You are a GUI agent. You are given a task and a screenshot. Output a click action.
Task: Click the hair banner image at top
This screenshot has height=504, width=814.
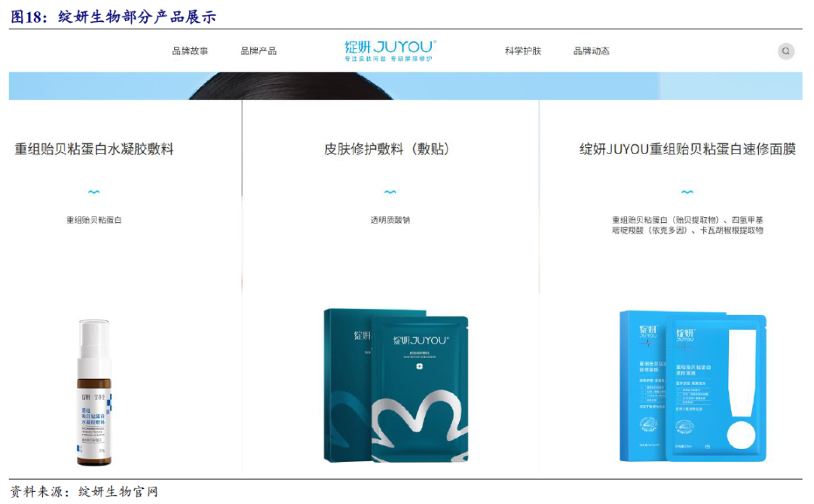[x=405, y=86]
